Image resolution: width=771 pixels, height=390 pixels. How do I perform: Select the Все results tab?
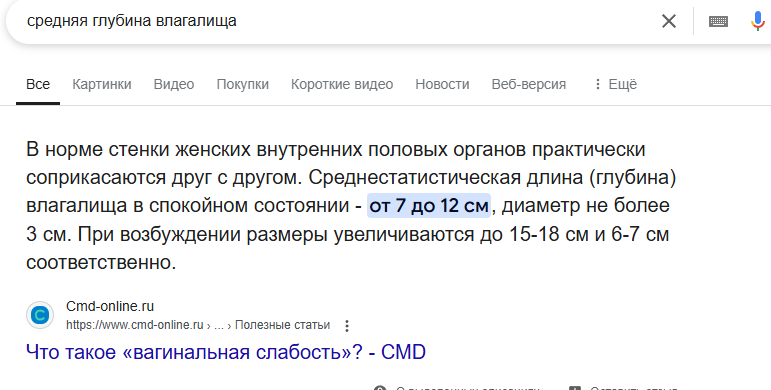coord(38,85)
